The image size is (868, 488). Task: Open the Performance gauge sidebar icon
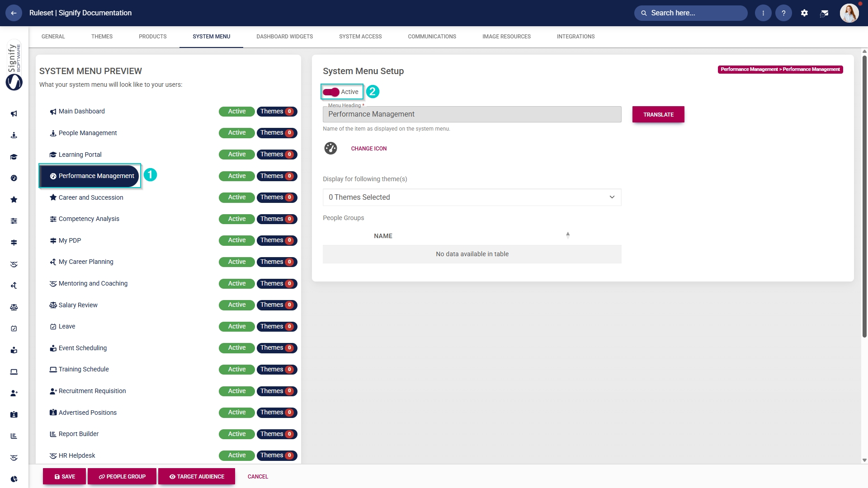click(x=14, y=178)
